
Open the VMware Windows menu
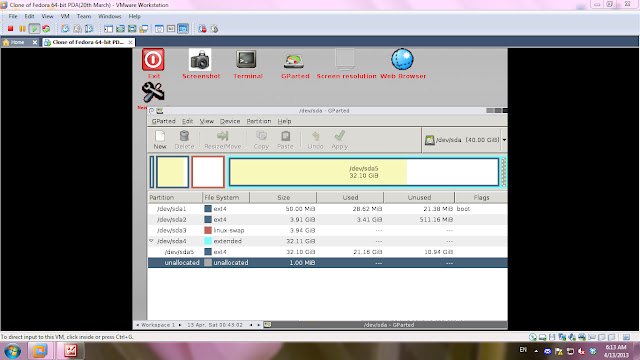pos(109,16)
